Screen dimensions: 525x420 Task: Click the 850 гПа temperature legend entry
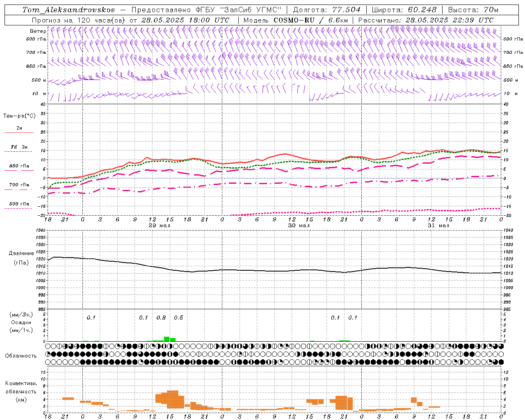(19, 166)
